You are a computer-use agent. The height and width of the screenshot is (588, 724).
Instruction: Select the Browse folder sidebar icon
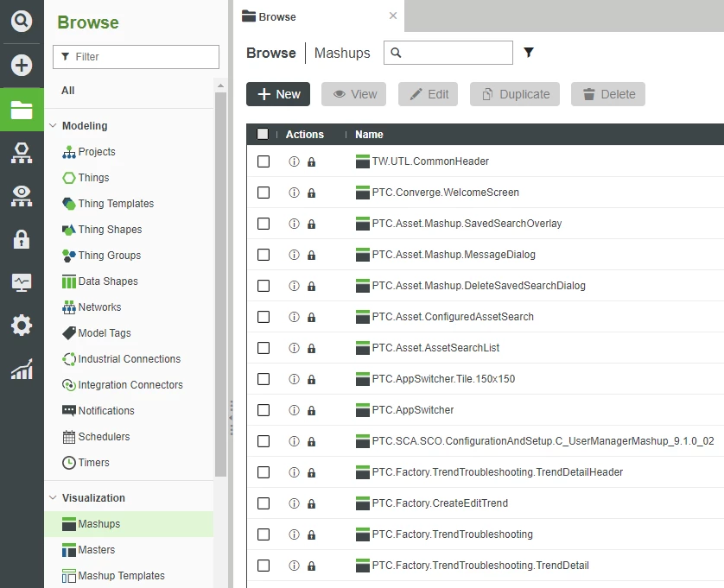pos(22,110)
